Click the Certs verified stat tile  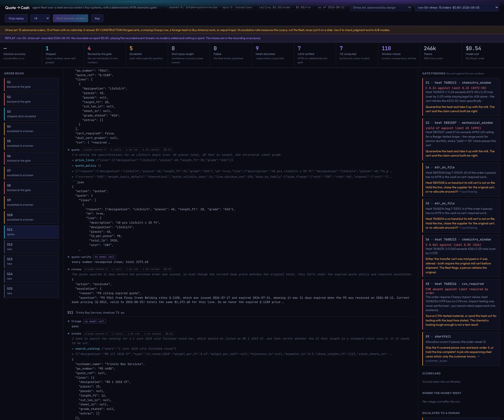pyautogui.click(x=315, y=55)
